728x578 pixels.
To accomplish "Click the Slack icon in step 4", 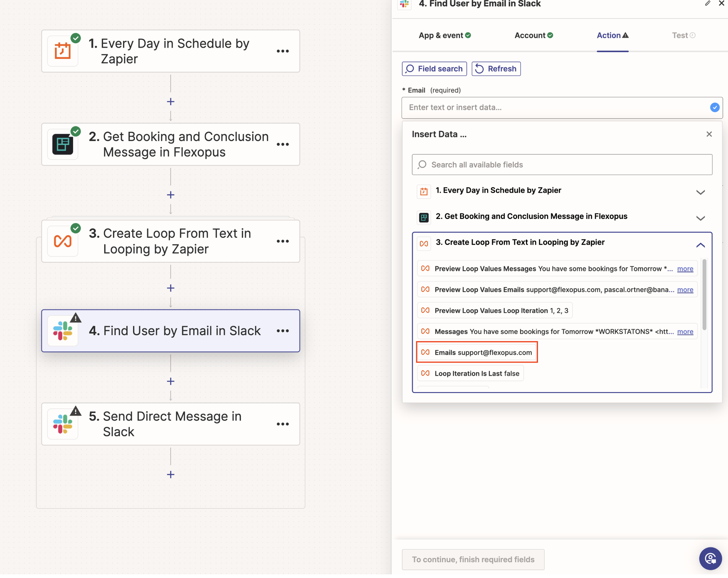I will (x=63, y=331).
